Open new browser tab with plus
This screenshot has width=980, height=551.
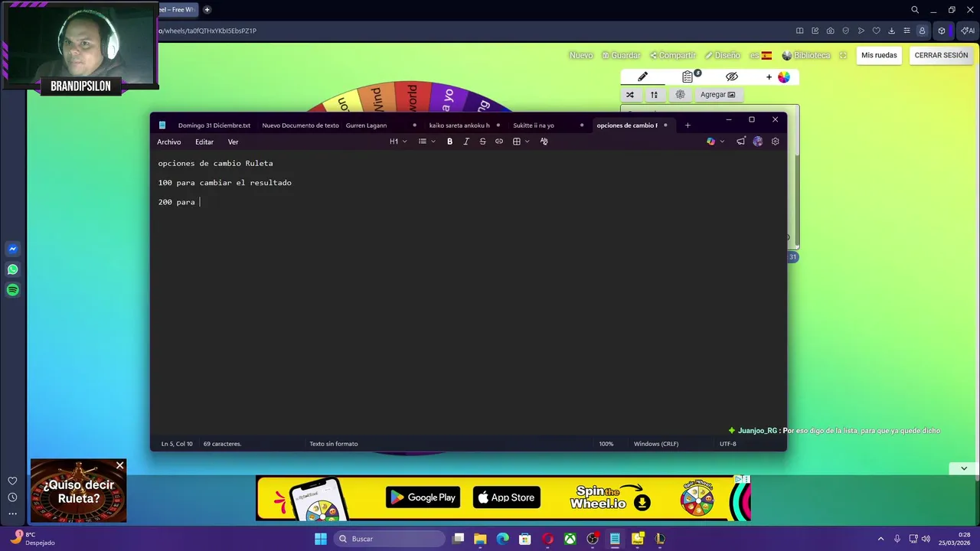(x=207, y=10)
